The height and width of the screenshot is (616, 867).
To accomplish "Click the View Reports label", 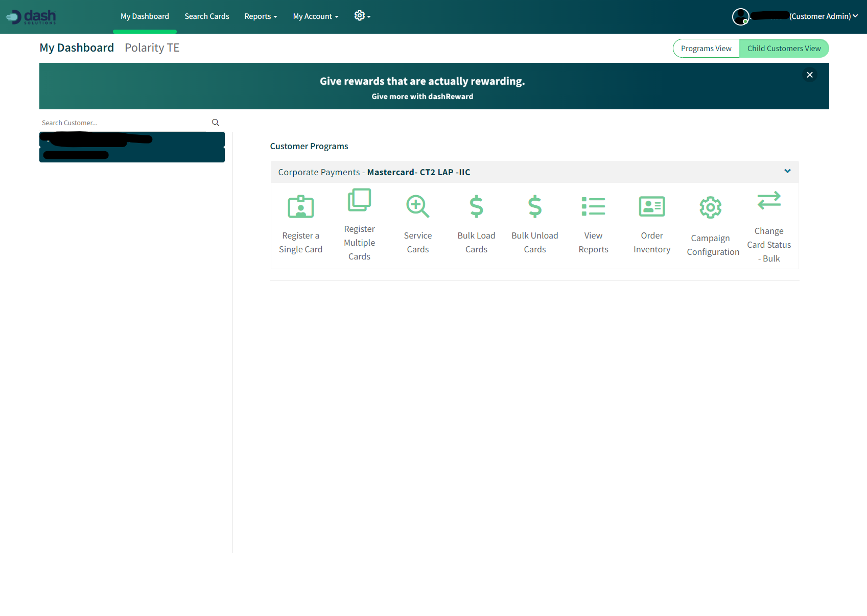I will click(x=593, y=243).
